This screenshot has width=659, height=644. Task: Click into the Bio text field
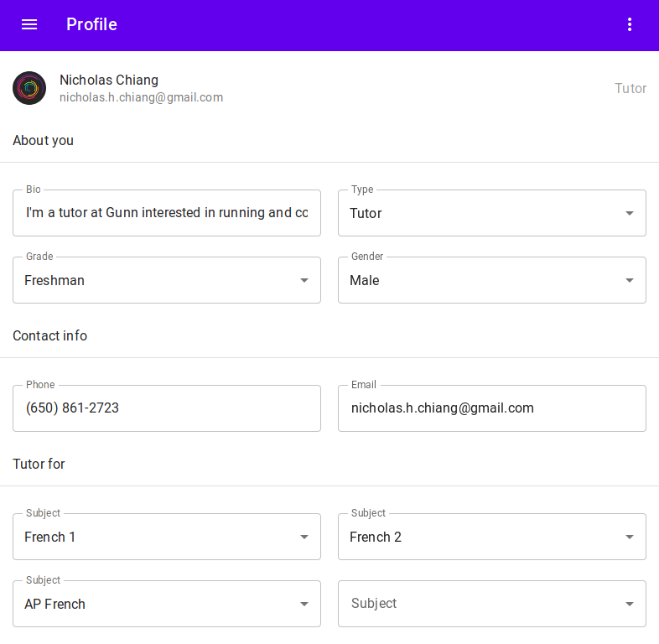click(167, 213)
